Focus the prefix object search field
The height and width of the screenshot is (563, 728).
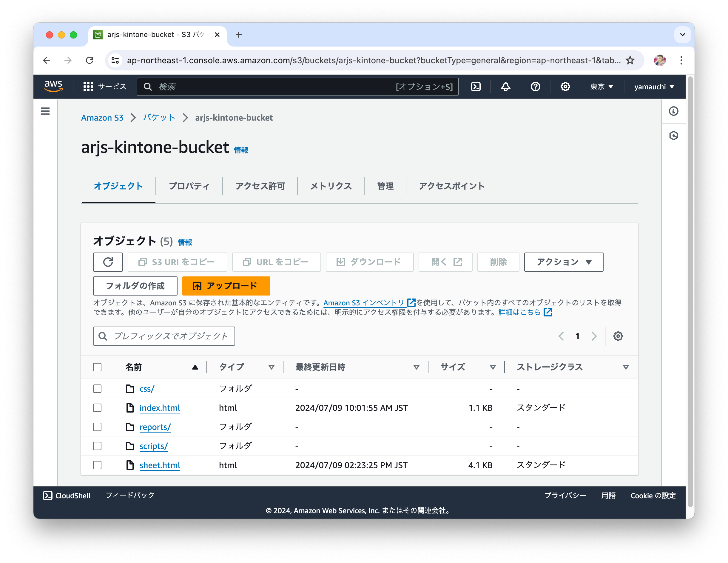pyautogui.click(x=164, y=336)
